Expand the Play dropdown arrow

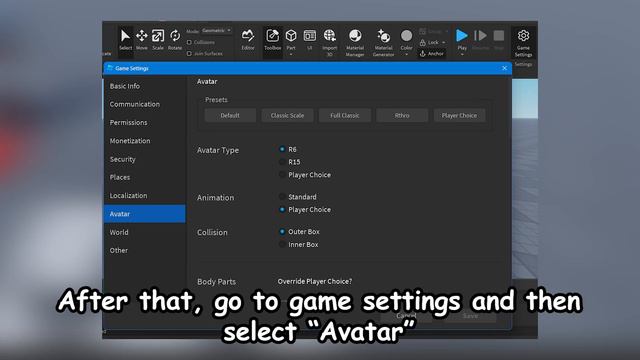tap(462, 54)
